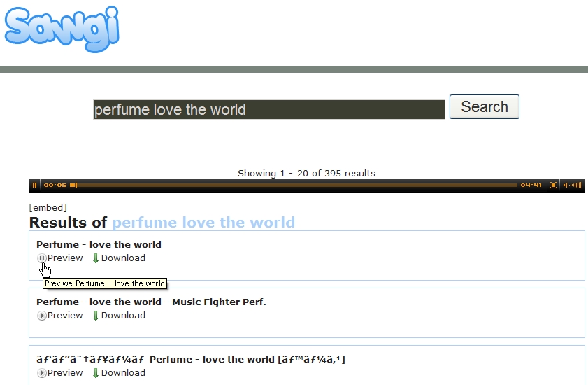Screen dimensions: 588x385
Task: Click the audio player seek bar
Action: tap(293, 185)
